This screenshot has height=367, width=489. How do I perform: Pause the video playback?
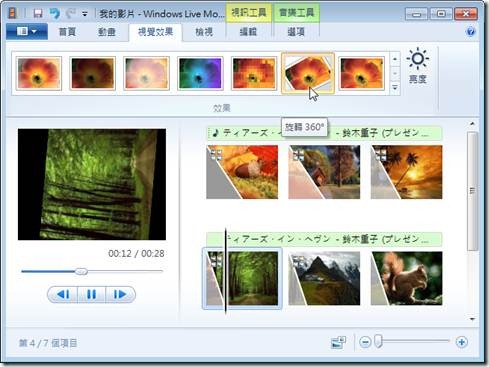pyautogui.click(x=91, y=294)
